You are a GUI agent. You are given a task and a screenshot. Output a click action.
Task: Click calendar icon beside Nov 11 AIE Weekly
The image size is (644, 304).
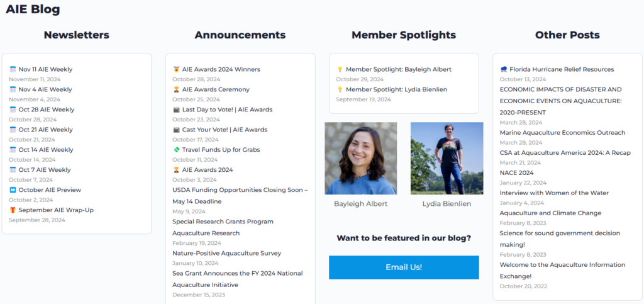[13, 69]
